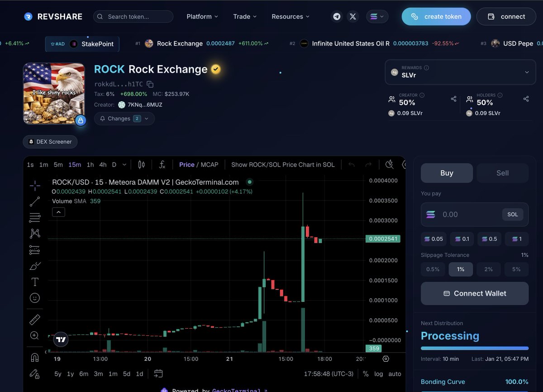Open the Platform dropdown menu
The width and height of the screenshot is (543, 392).
(202, 17)
